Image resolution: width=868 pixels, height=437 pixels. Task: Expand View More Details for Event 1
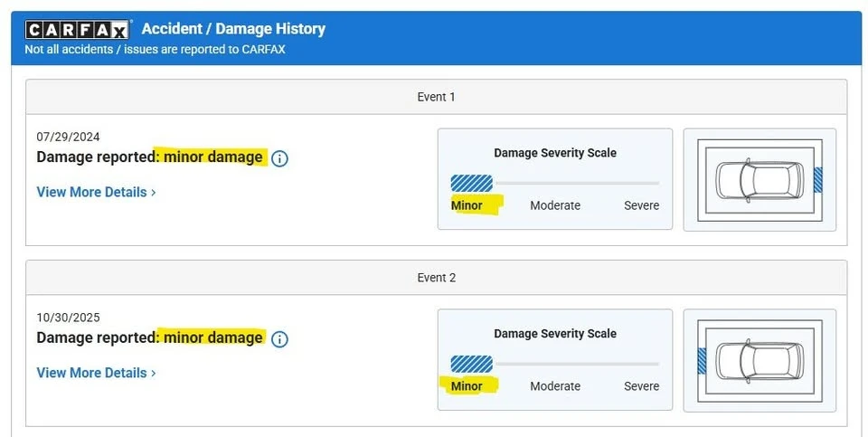tap(96, 192)
